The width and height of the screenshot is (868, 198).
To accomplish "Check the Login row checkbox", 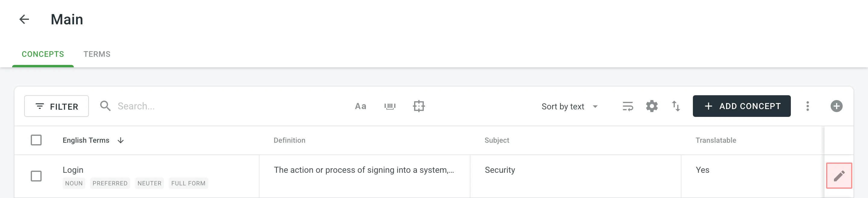I will pos(36,176).
